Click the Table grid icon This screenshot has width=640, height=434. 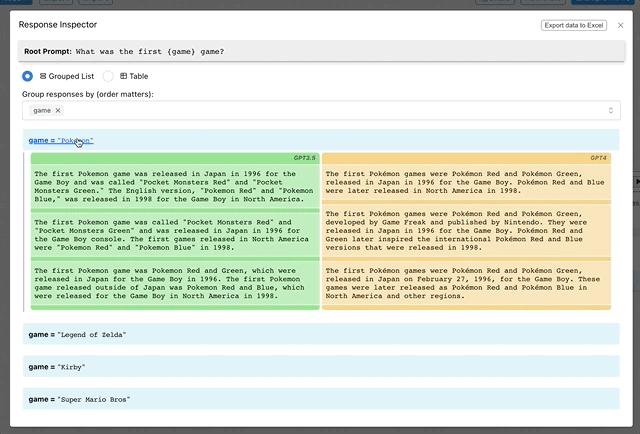tap(123, 76)
